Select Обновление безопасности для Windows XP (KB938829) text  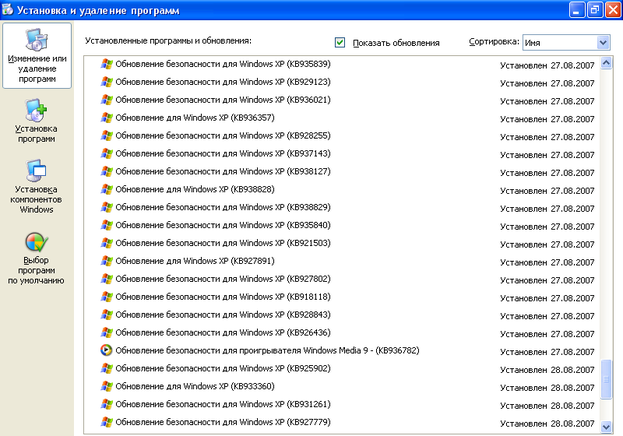(223, 207)
